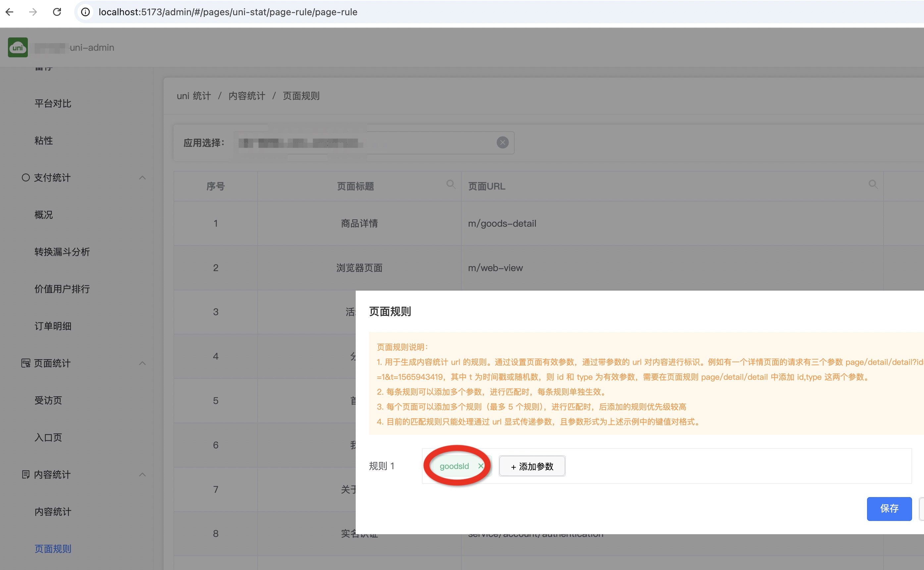Search by page title magnifier icon

click(x=450, y=184)
